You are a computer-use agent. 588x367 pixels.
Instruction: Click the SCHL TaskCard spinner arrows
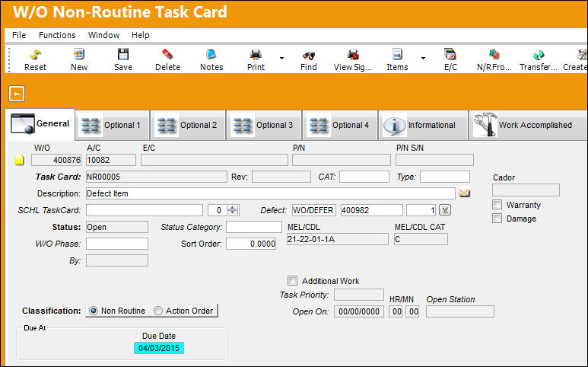pos(233,210)
